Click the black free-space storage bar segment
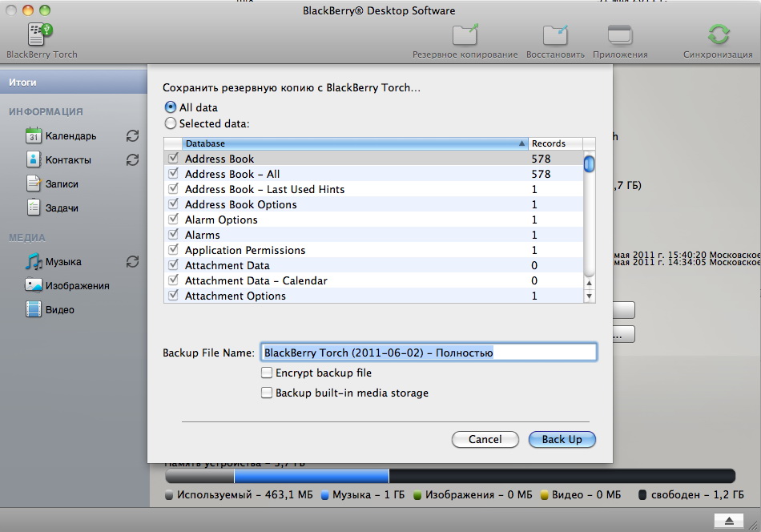 pos(562,476)
